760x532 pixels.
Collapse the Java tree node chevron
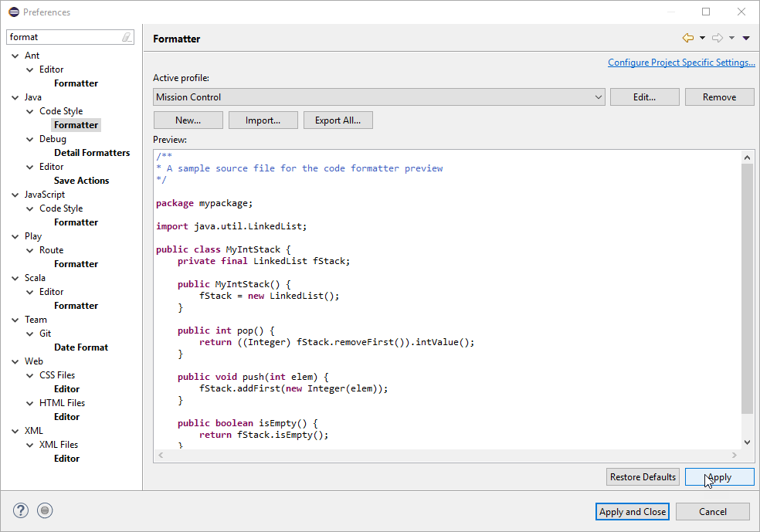pyautogui.click(x=15, y=97)
